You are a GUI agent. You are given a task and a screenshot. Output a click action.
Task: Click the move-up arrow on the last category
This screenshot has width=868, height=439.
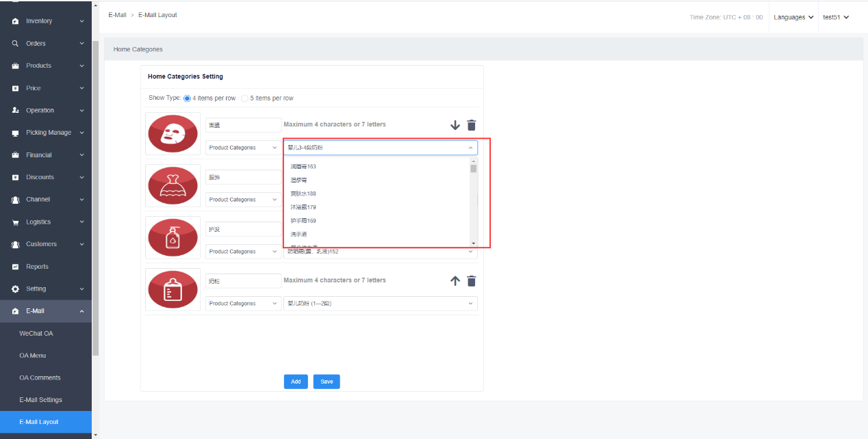coord(455,281)
